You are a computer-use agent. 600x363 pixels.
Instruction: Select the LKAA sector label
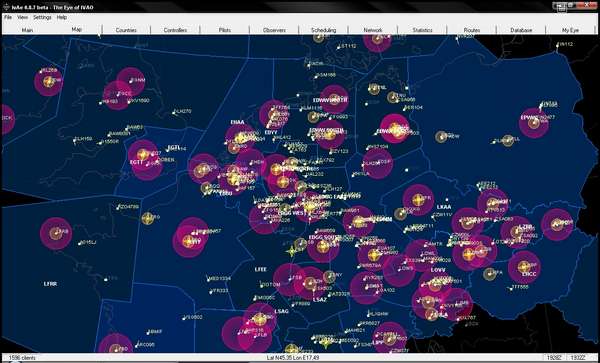(444, 207)
